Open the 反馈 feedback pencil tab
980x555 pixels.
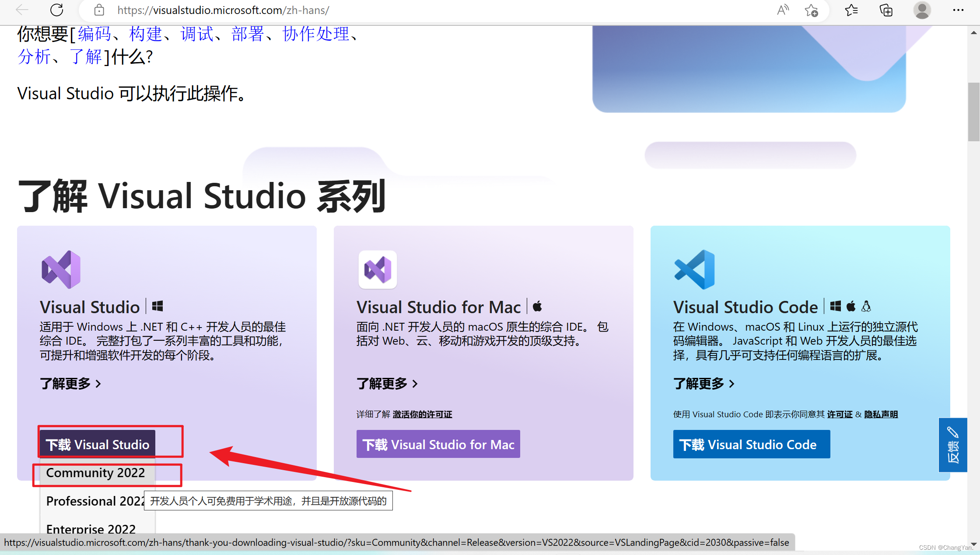[953, 444]
